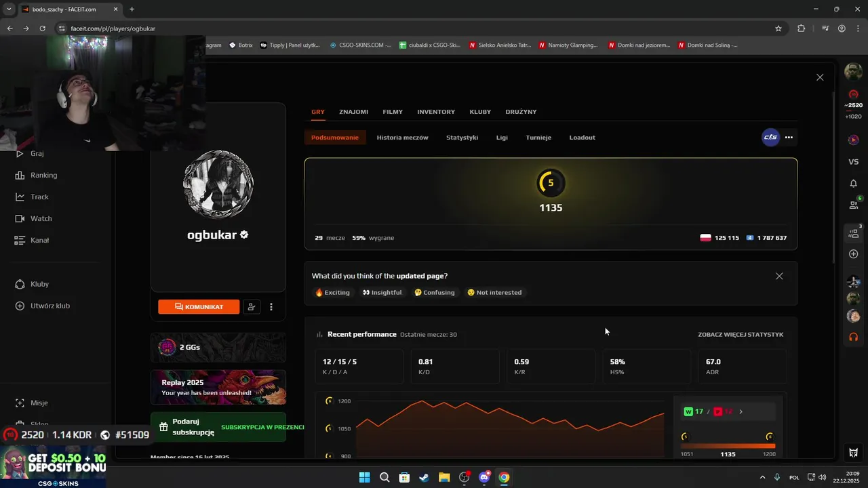Open Steam from the taskbar
This screenshot has height=488, width=868.
[424, 477]
